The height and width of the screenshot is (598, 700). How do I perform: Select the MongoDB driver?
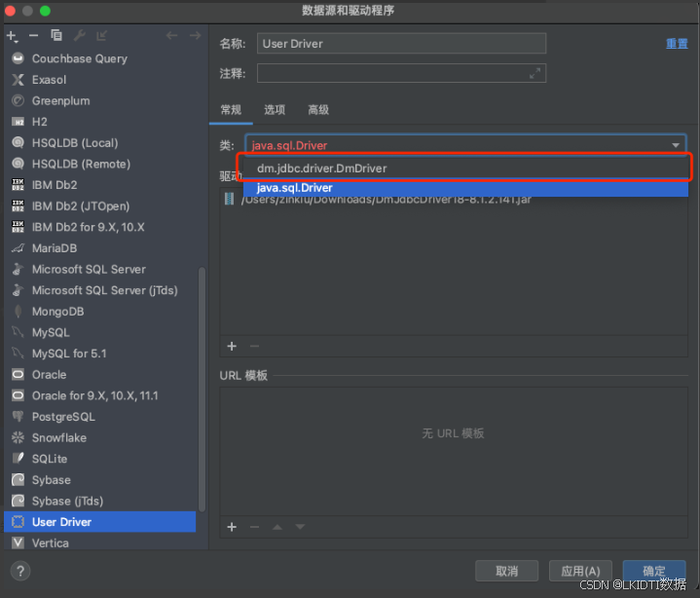click(x=100, y=311)
